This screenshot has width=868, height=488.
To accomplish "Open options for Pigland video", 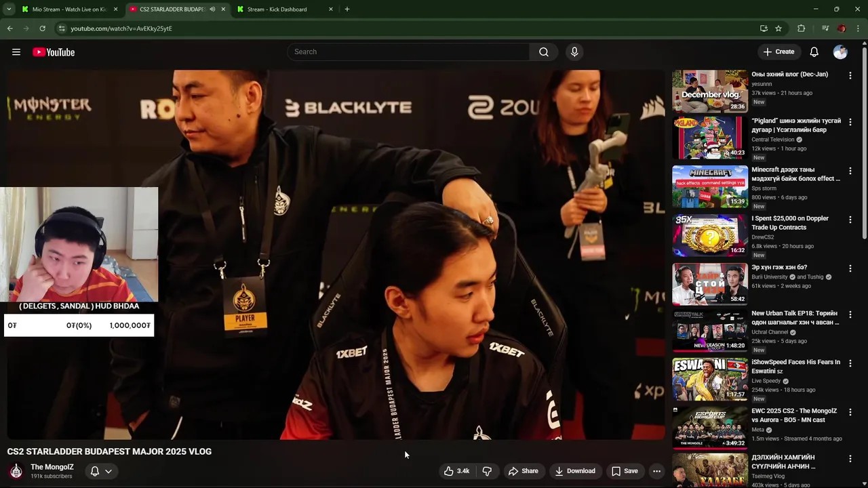I will tap(850, 123).
